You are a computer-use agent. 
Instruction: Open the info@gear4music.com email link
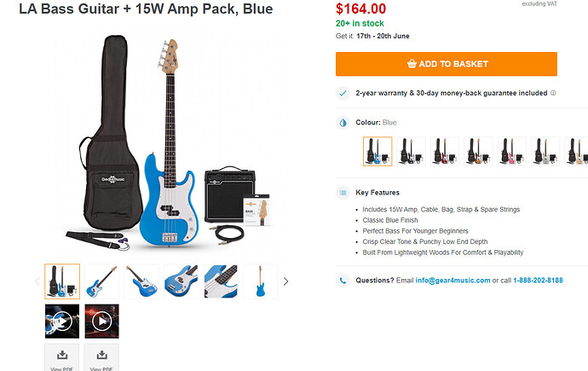(453, 281)
